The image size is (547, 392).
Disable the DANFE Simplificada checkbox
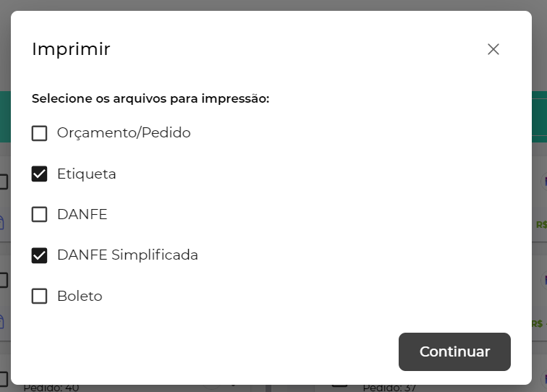(x=40, y=255)
